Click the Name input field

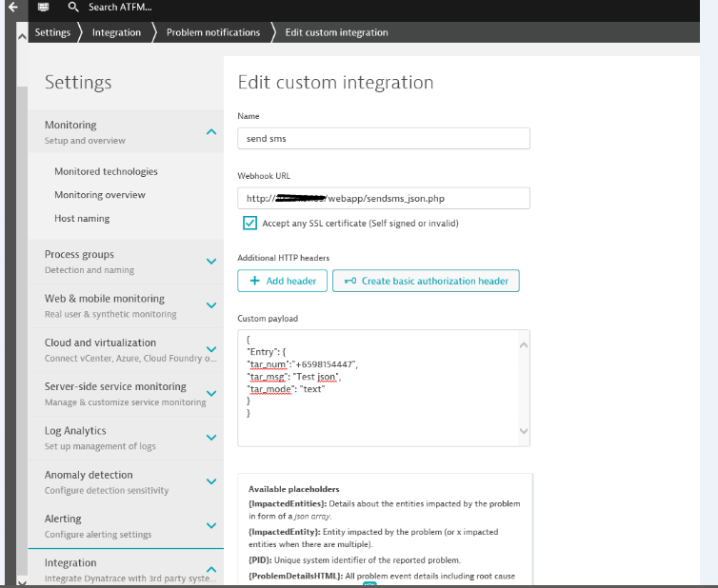click(x=383, y=138)
